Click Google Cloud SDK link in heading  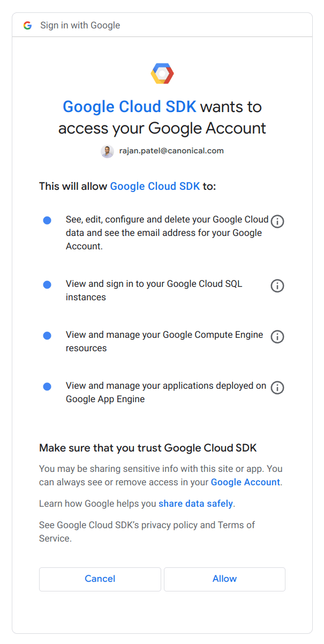[130, 107]
